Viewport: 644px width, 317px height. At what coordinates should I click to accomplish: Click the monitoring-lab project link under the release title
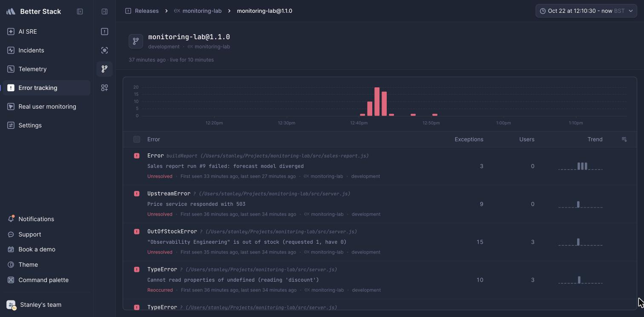tap(212, 47)
